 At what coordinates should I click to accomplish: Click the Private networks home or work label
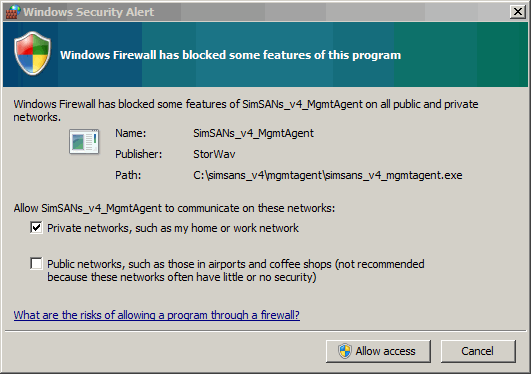pyautogui.click(x=173, y=228)
